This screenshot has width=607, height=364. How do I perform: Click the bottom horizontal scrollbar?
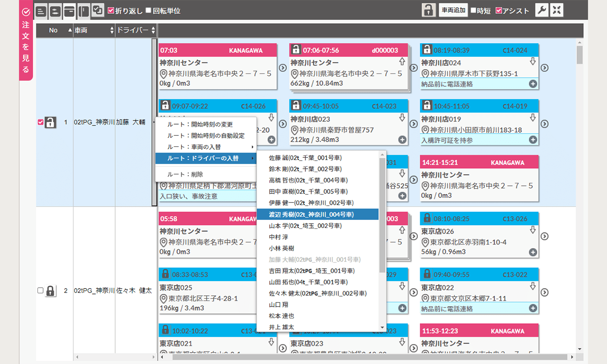(370, 357)
